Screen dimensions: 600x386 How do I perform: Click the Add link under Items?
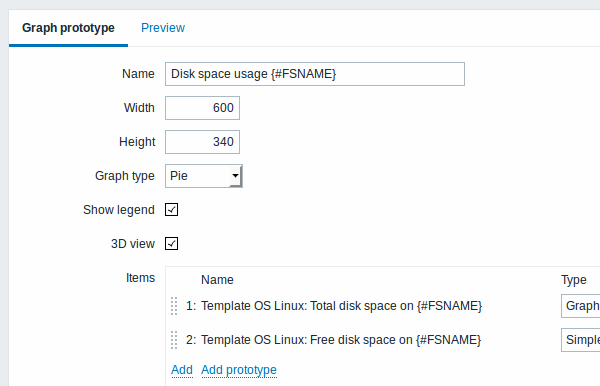[182, 370]
